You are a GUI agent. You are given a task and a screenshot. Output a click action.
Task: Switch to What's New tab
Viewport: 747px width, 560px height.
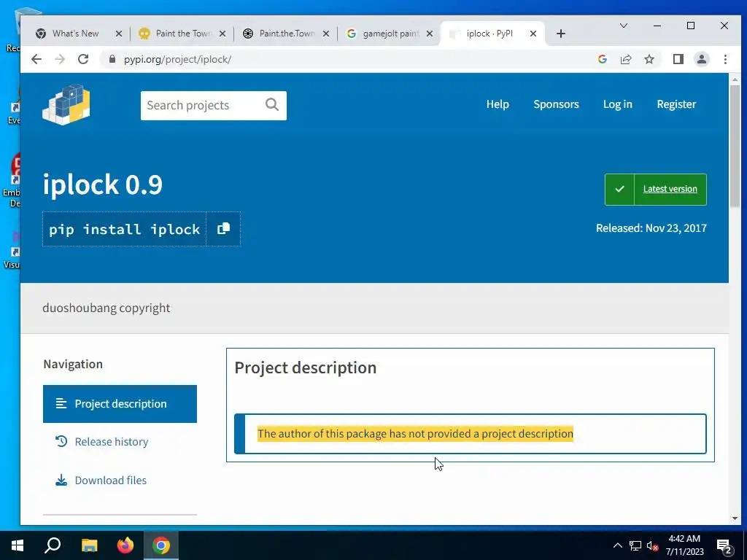tap(75, 34)
